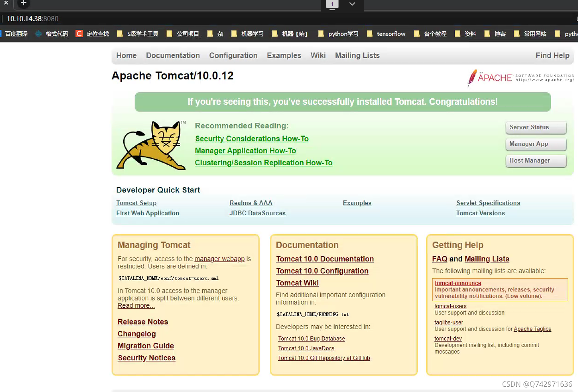Open a new browser tab with plus icon
This screenshot has width=578, height=392.
pos(23,3)
